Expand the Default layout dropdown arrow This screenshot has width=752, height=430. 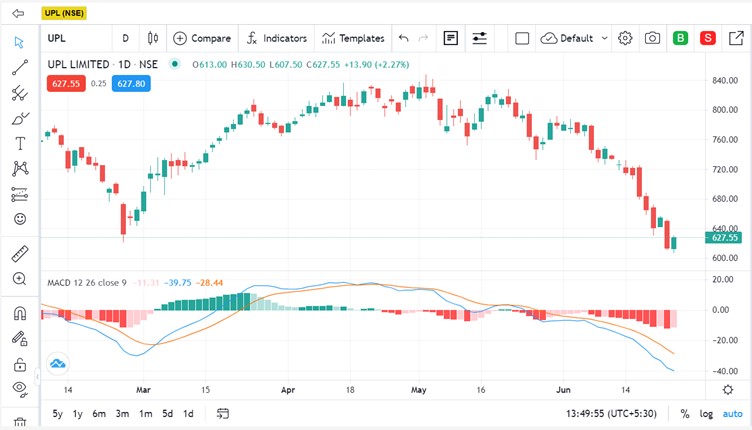tap(604, 38)
